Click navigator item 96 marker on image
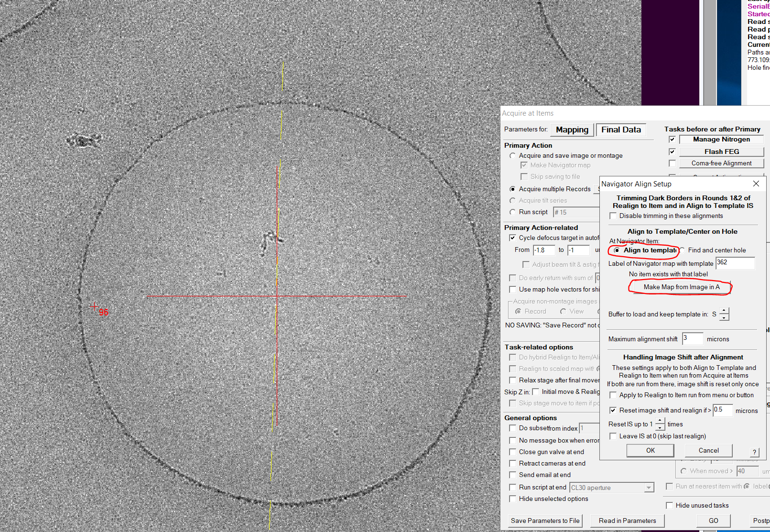The height and width of the screenshot is (532, 770). pyautogui.click(x=94, y=306)
